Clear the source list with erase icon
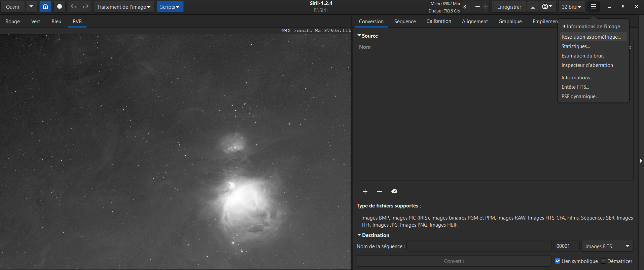 394,191
